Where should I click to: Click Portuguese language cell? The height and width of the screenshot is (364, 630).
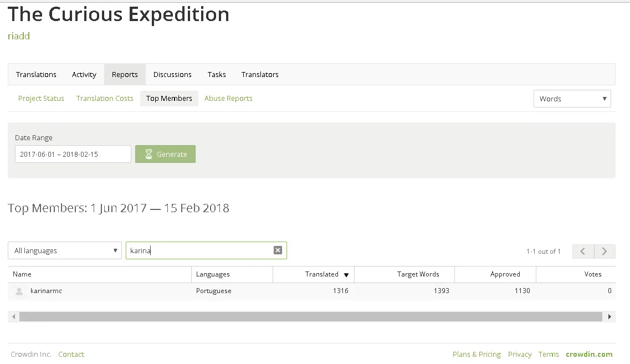(x=214, y=291)
